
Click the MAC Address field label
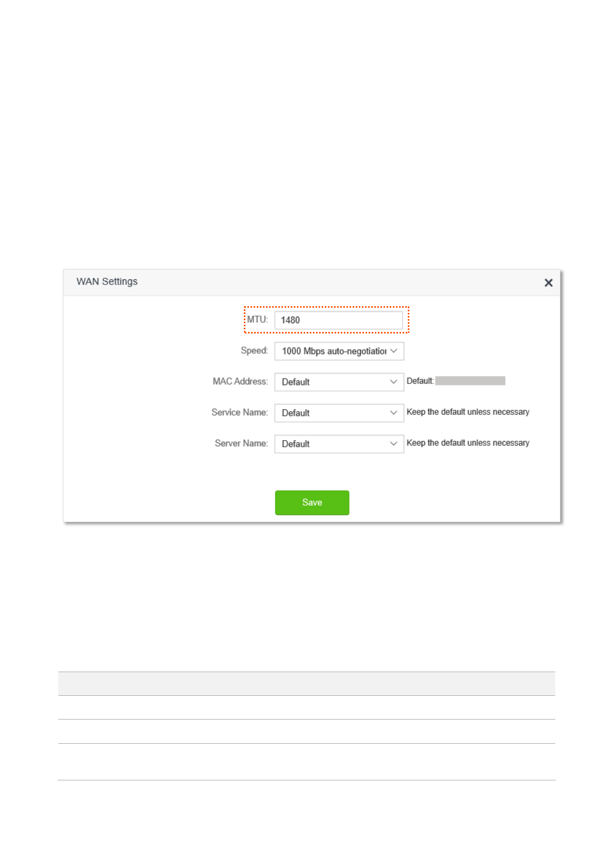click(x=240, y=381)
